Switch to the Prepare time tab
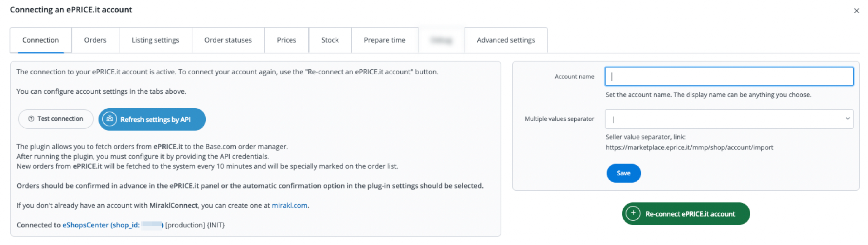 point(385,40)
